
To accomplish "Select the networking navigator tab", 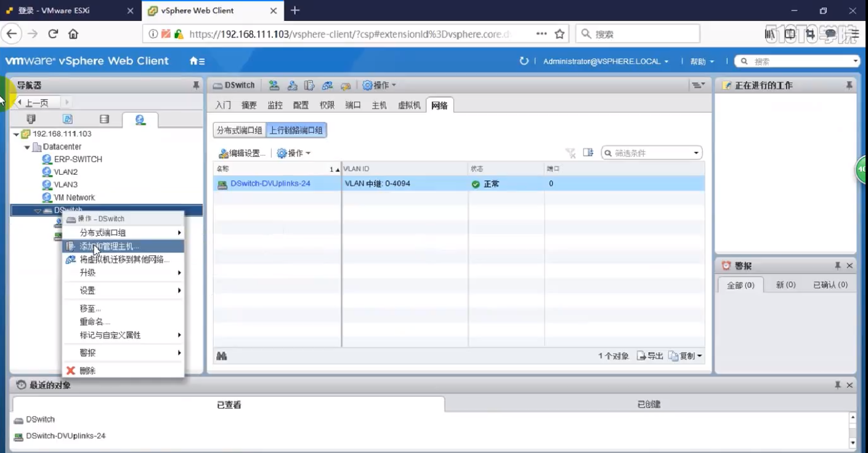I will 140,119.
